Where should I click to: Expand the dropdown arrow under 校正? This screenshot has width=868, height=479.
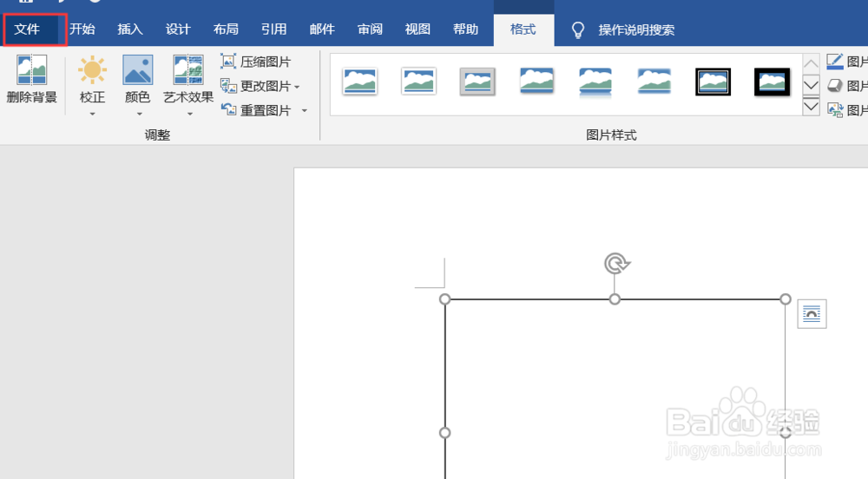point(92,114)
